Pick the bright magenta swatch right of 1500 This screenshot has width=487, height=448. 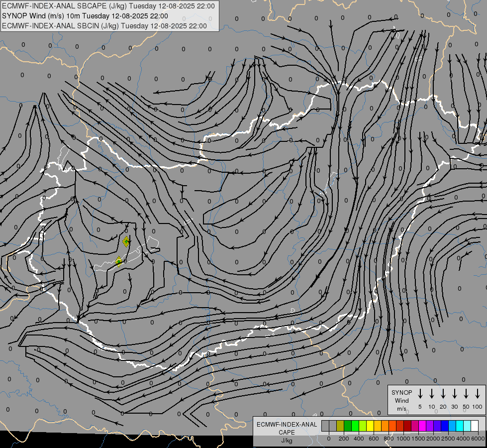pyautogui.click(x=422, y=426)
